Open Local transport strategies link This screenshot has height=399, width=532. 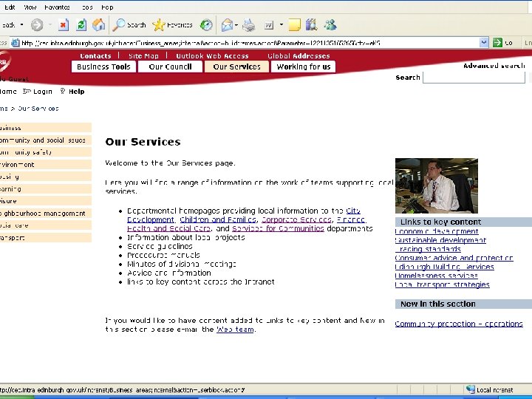[442, 284]
